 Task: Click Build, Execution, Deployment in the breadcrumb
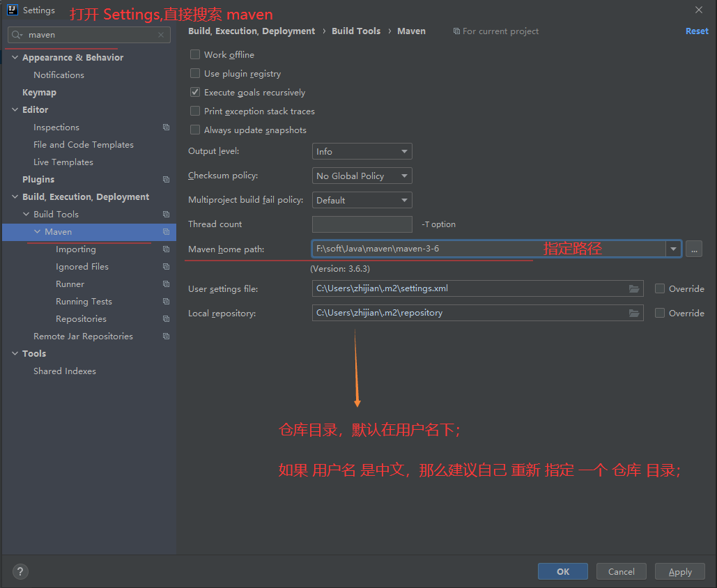[252, 31]
